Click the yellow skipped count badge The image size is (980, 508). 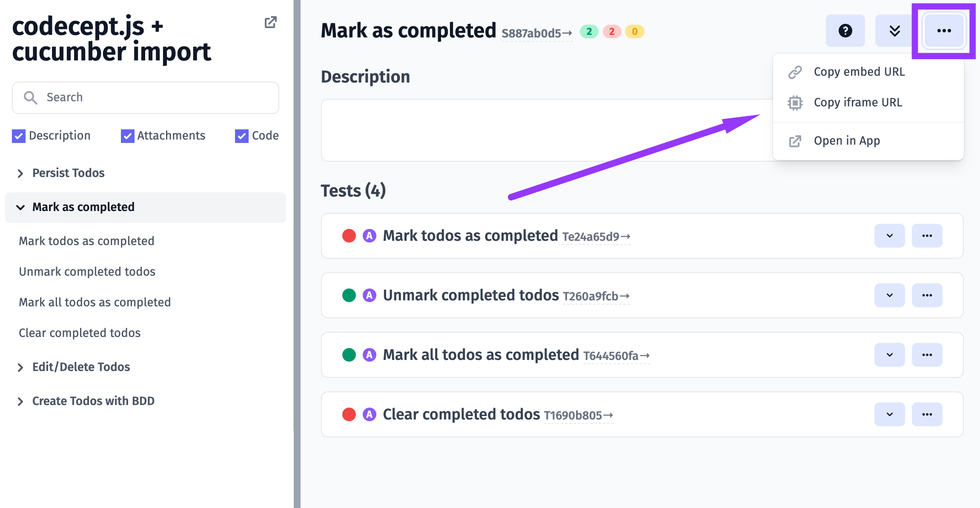point(634,31)
